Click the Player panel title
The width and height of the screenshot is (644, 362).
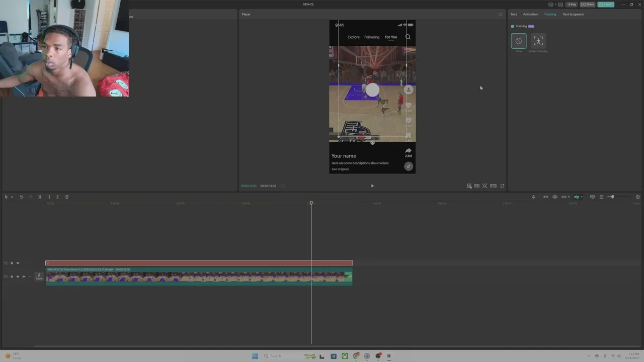(x=246, y=14)
